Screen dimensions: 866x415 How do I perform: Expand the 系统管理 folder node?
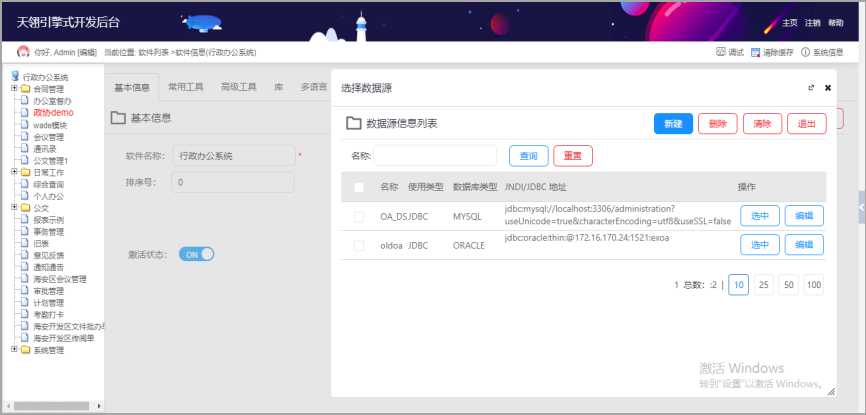click(x=14, y=351)
